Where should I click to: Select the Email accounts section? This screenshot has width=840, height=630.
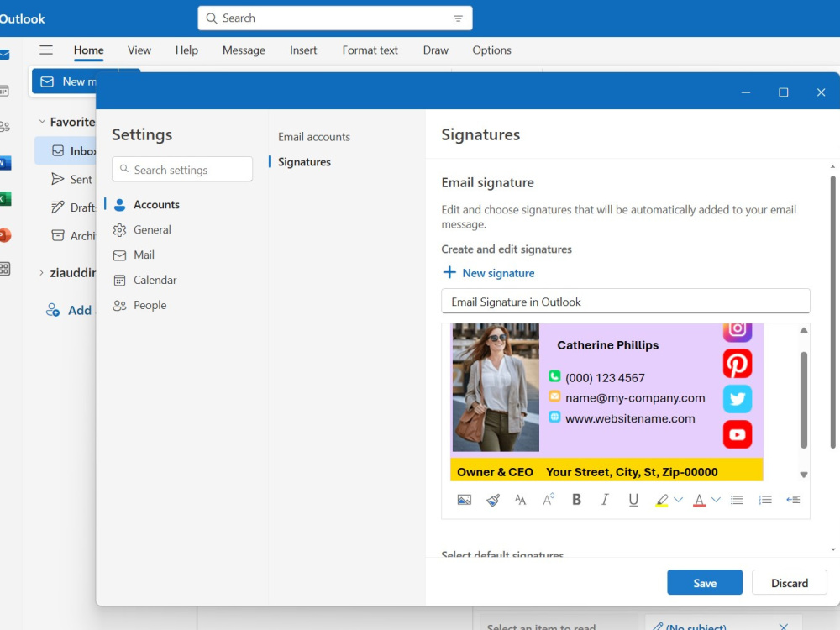(x=314, y=137)
